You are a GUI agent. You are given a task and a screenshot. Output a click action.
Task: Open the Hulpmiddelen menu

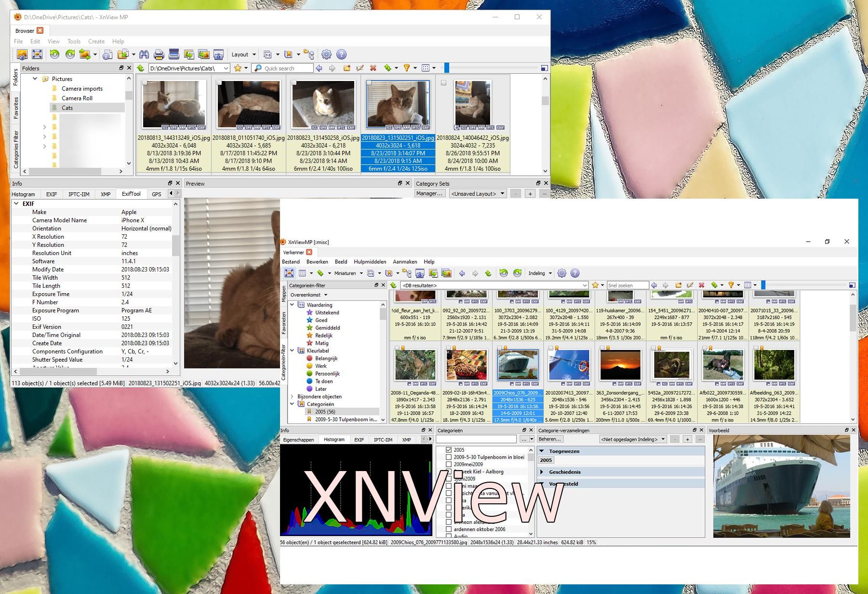click(370, 262)
